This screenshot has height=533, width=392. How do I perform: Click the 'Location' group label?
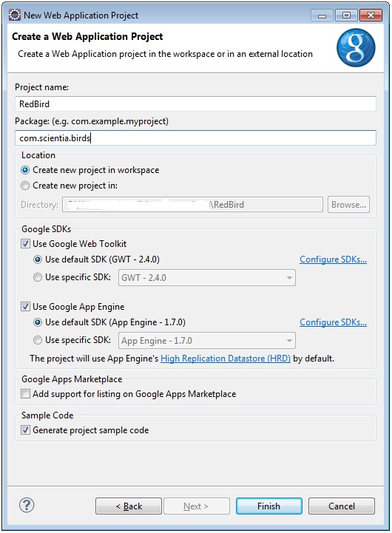(38, 155)
